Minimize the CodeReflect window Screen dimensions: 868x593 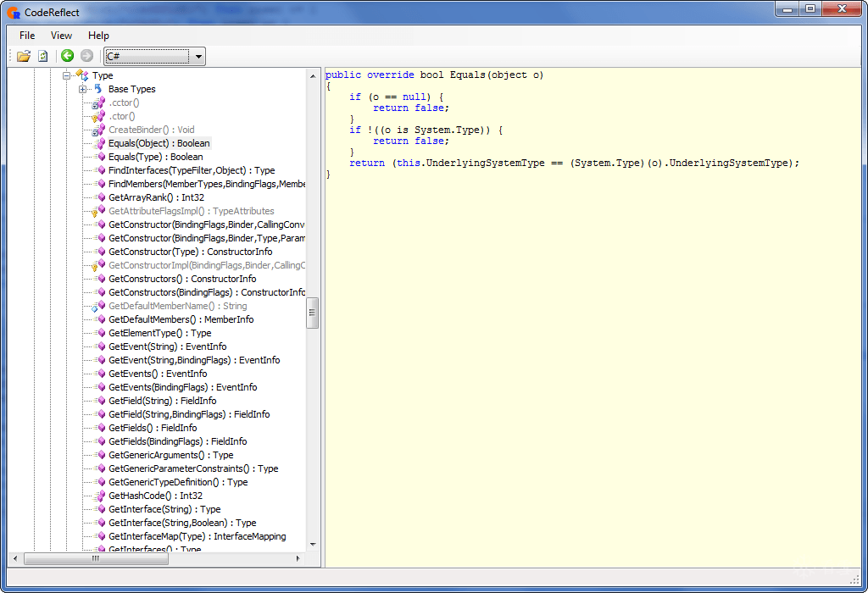point(787,8)
